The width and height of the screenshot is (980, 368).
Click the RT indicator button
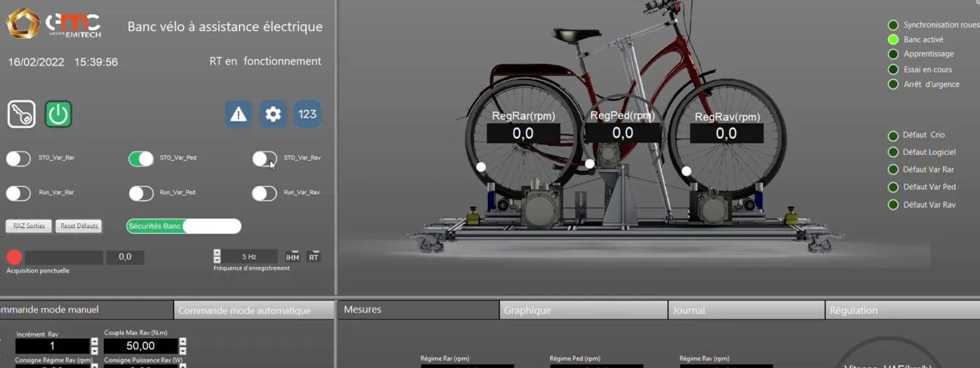[x=314, y=257]
